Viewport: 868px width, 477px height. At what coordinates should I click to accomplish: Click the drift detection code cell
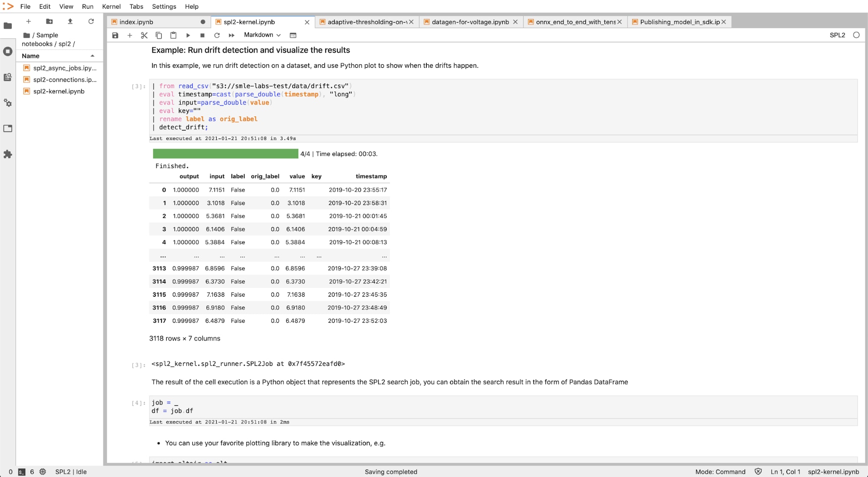[503, 106]
